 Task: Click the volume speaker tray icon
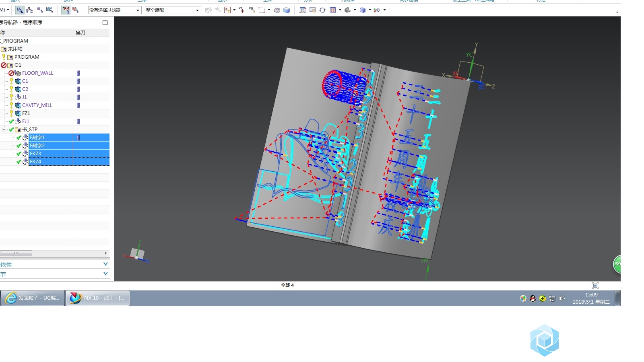click(x=562, y=298)
